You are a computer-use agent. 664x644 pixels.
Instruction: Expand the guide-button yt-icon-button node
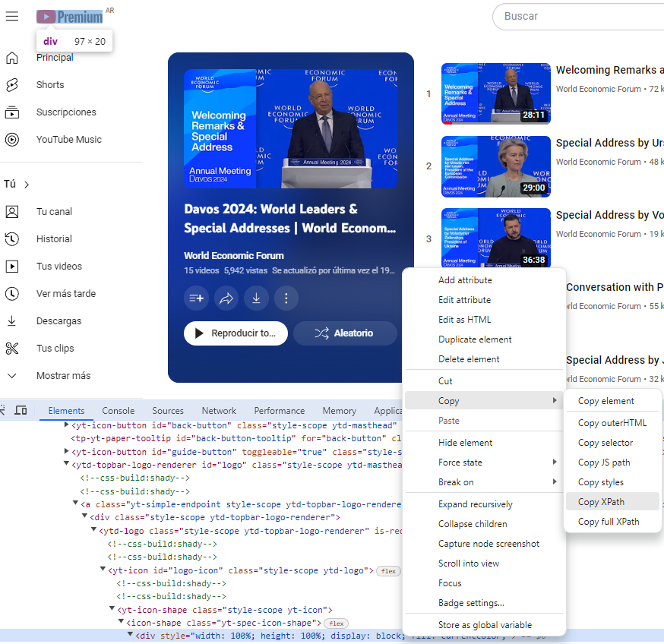[67, 451]
